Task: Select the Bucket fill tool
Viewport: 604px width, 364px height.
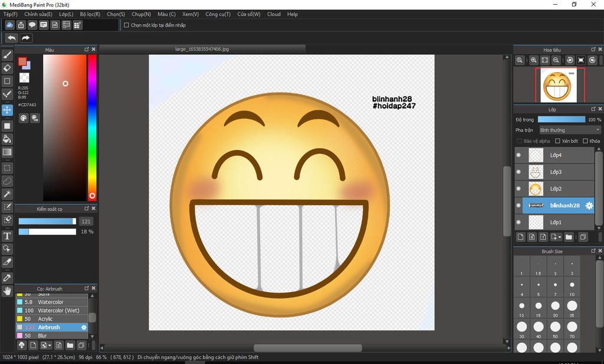Action: coord(7,139)
